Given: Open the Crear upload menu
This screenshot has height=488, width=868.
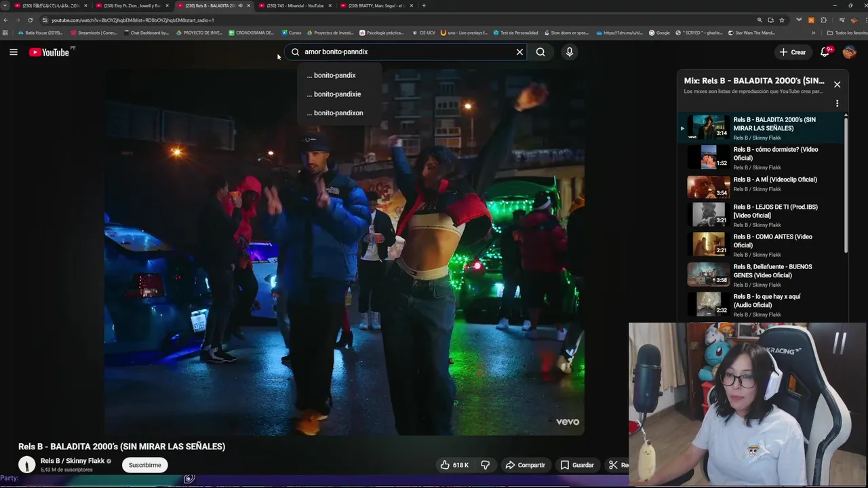Looking at the screenshot, I should pyautogui.click(x=792, y=52).
